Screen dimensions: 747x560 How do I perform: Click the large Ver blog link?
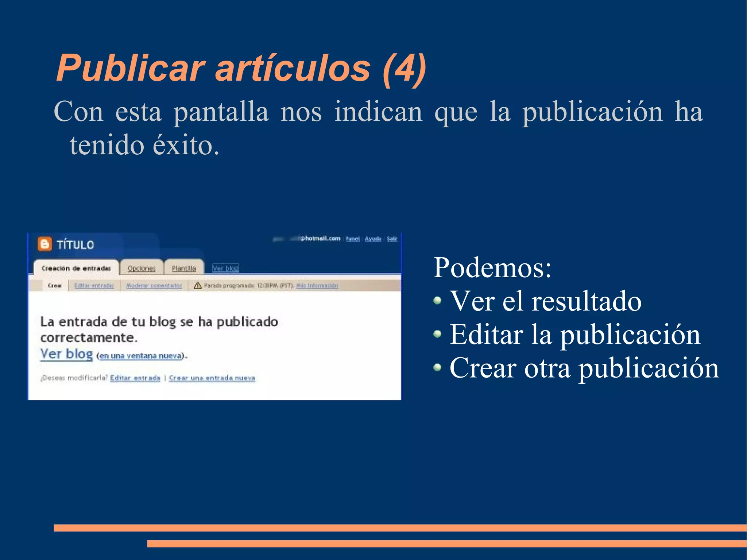click(66, 354)
